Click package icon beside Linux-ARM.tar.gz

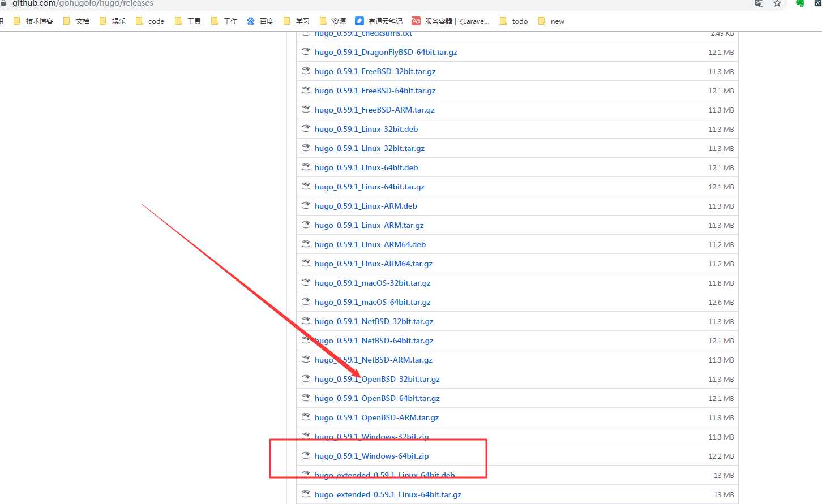point(306,225)
